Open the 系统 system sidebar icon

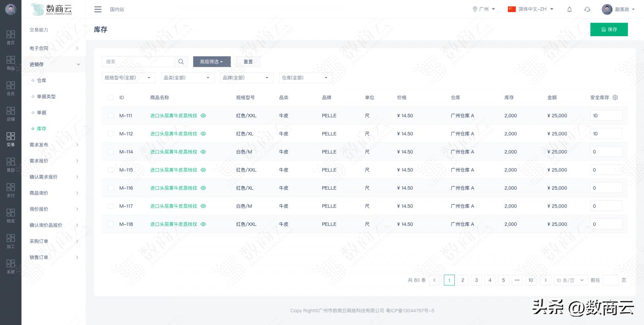coord(11,266)
